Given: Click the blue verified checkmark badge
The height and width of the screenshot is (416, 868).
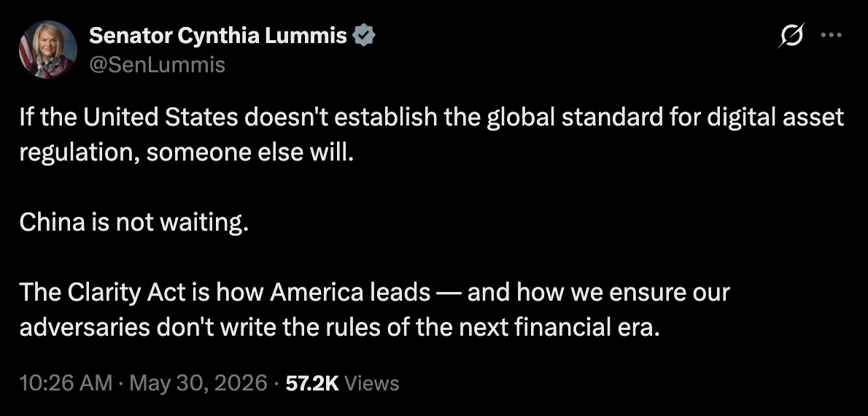Looking at the screenshot, I should 364,36.
